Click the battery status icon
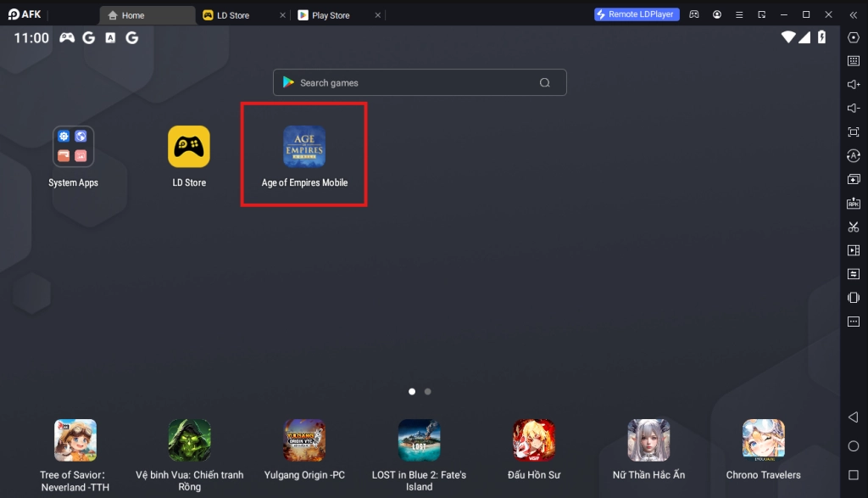This screenshot has height=498, width=868. 822,37
